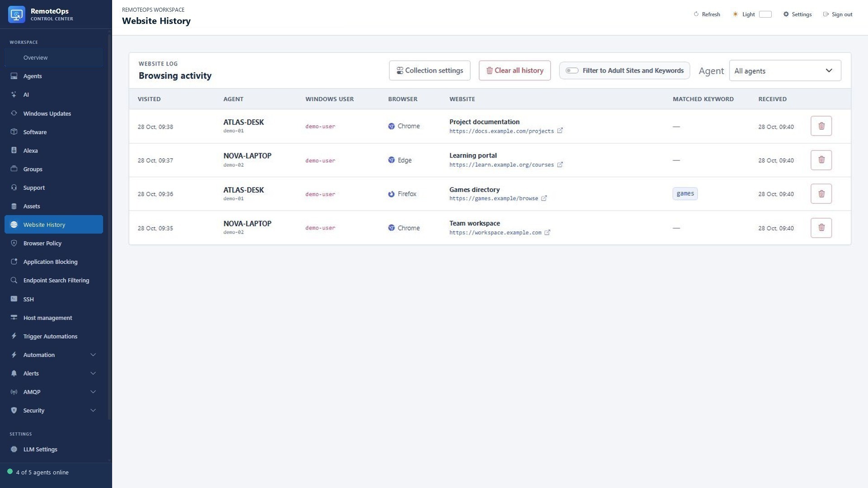This screenshot has width=868, height=488.
Task: Click the Settings gear icon in header
Action: click(786, 14)
